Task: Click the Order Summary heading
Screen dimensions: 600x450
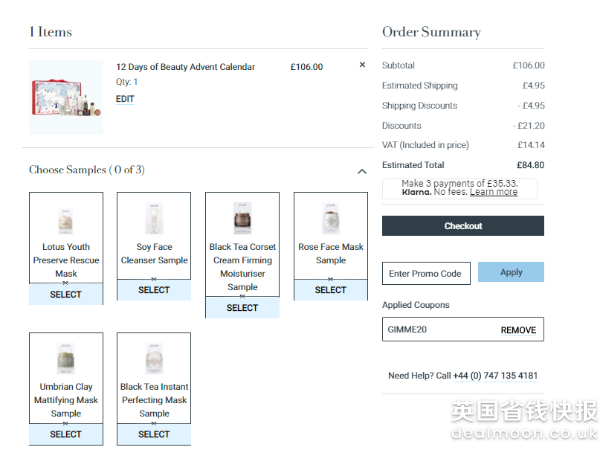Action: tap(432, 32)
